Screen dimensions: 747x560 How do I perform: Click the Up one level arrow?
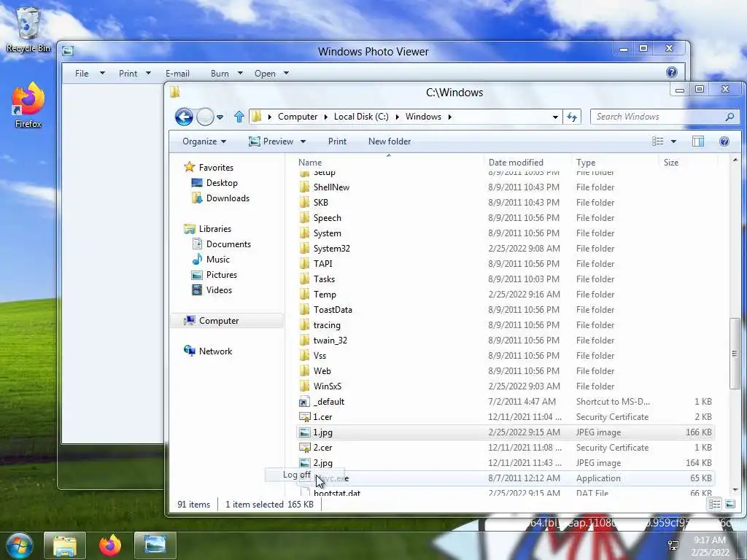[239, 117]
